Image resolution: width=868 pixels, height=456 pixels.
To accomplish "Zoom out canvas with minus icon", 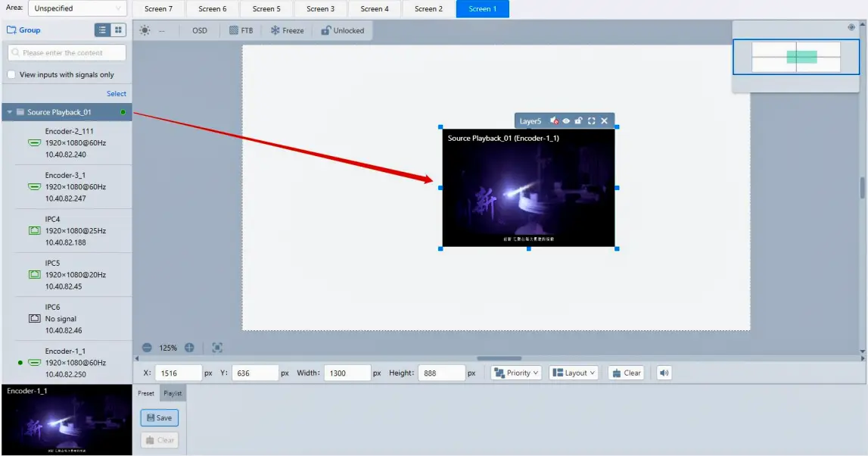I will [147, 348].
